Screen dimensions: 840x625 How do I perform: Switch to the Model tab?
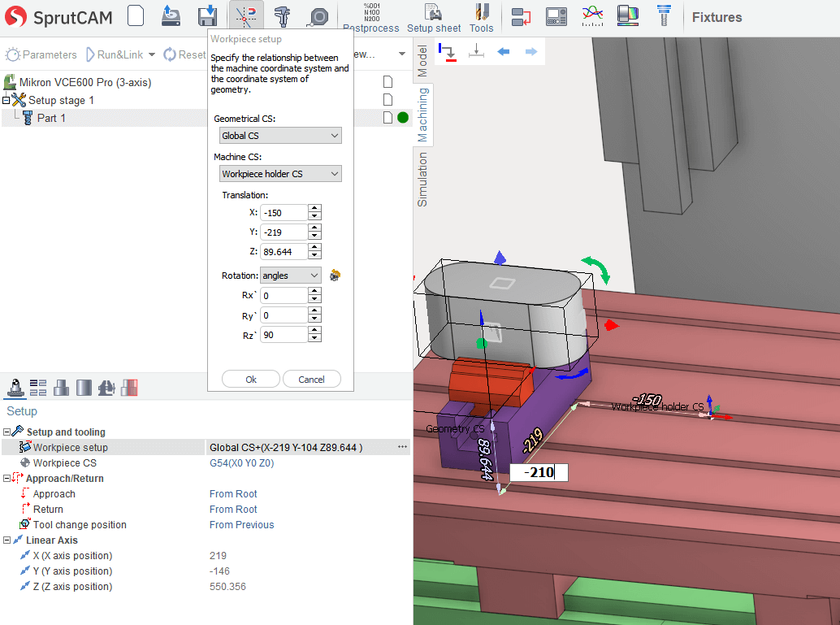422,61
